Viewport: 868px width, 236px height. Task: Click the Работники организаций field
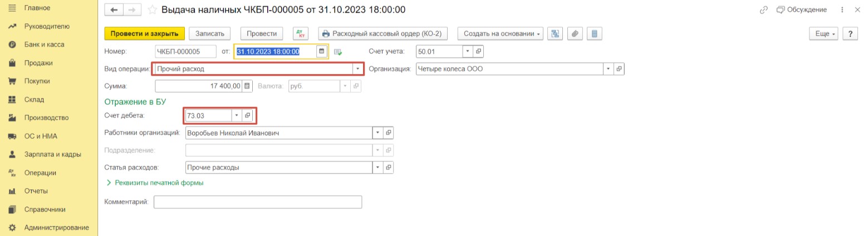point(278,134)
